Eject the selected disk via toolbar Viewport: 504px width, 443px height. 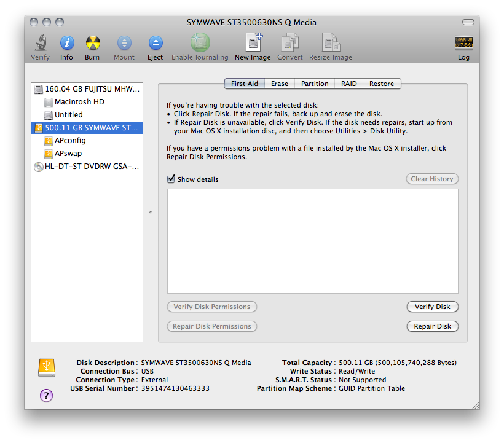(x=156, y=43)
